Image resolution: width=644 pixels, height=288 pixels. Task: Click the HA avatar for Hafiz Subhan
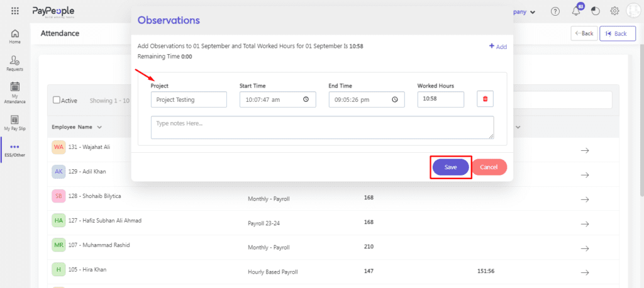(58, 221)
